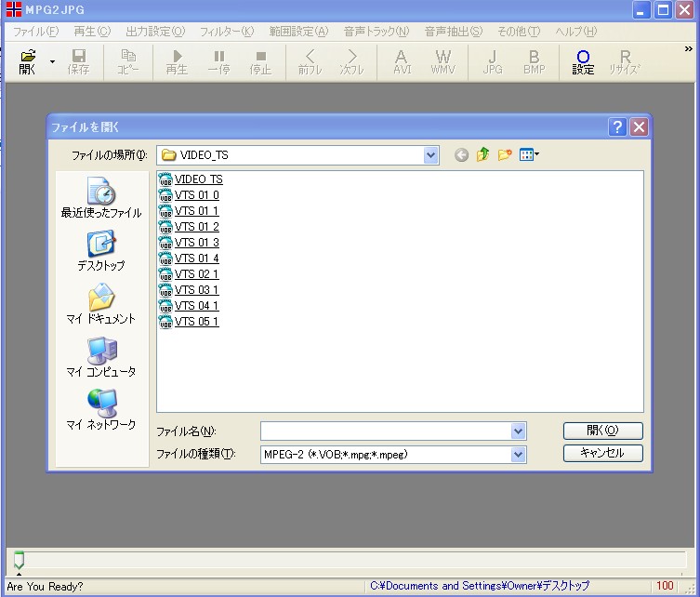
Task: Expand the file name dropdown arrow
Action: click(519, 431)
